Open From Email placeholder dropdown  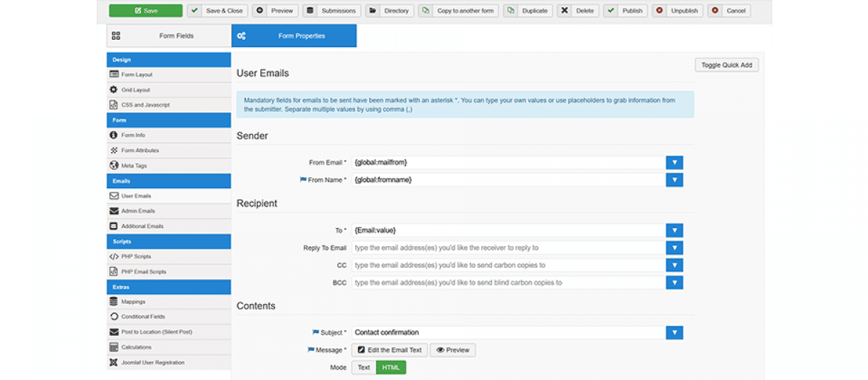tap(674, 163)
